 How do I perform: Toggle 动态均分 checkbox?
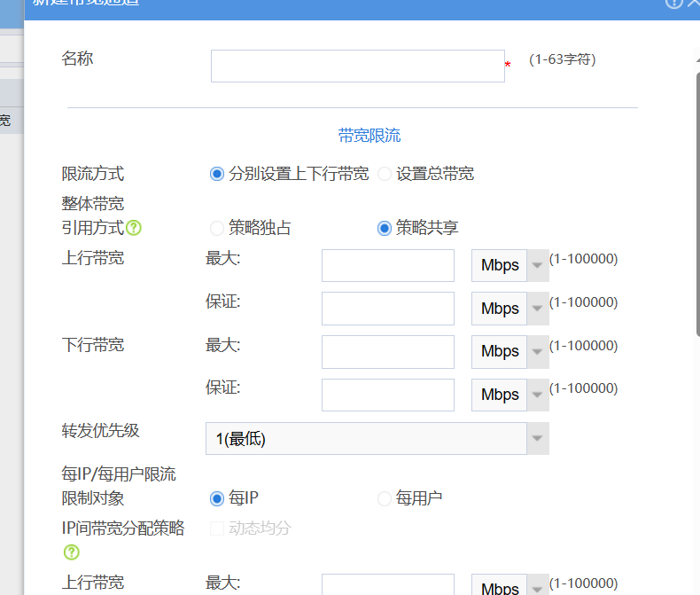217,528
